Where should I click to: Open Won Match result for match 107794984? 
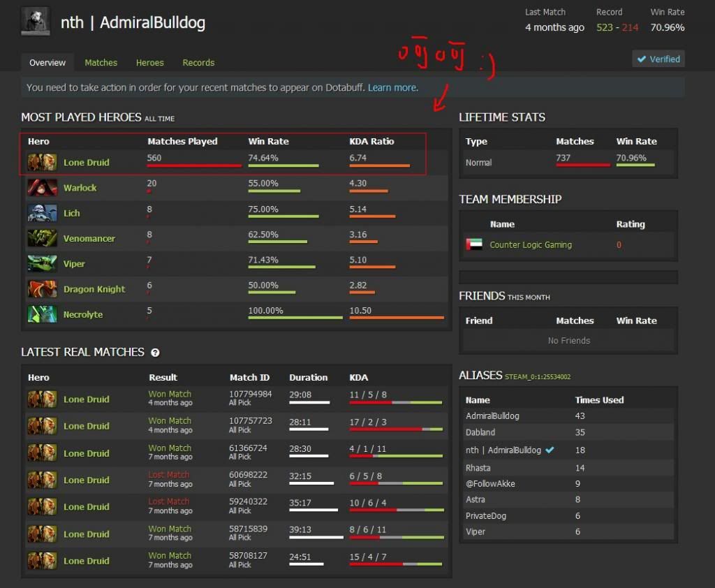coord(170,394)
